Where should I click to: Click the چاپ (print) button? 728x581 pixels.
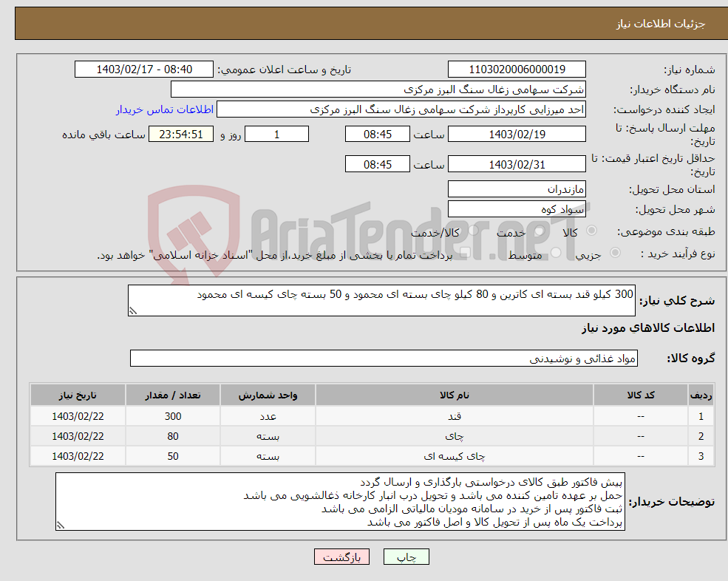point(406,557)
